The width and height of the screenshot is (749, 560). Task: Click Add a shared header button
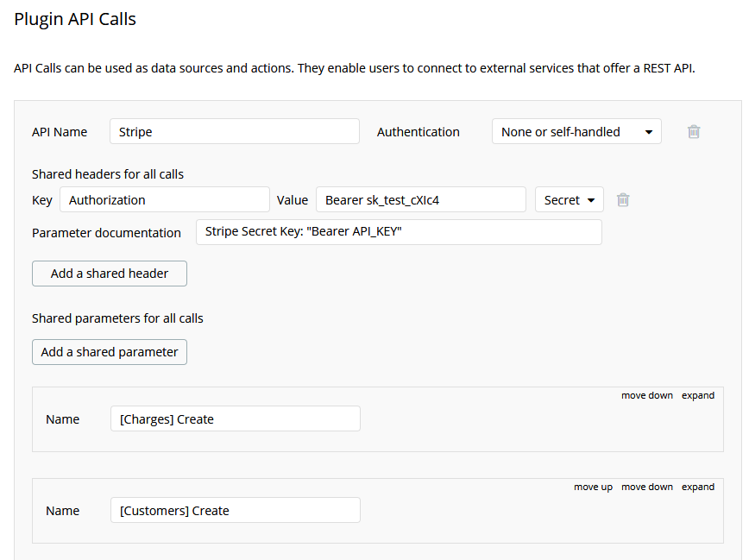pos(110,274)
